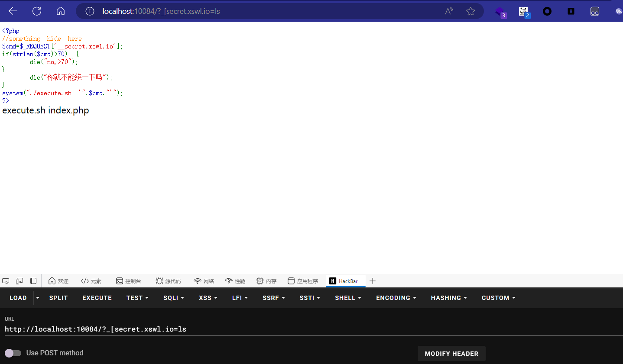Viewport: 623px width, 364px height.
Task: Switch to the 性能 performance tab
Action: tap(235, 281)
